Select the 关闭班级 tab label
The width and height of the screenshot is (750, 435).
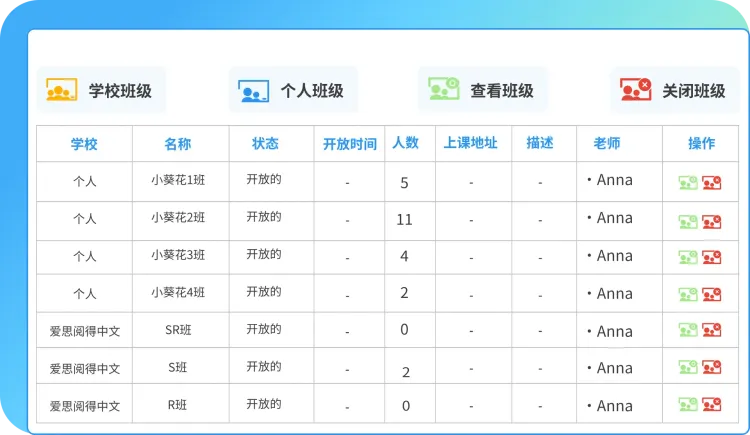point(694,90)
